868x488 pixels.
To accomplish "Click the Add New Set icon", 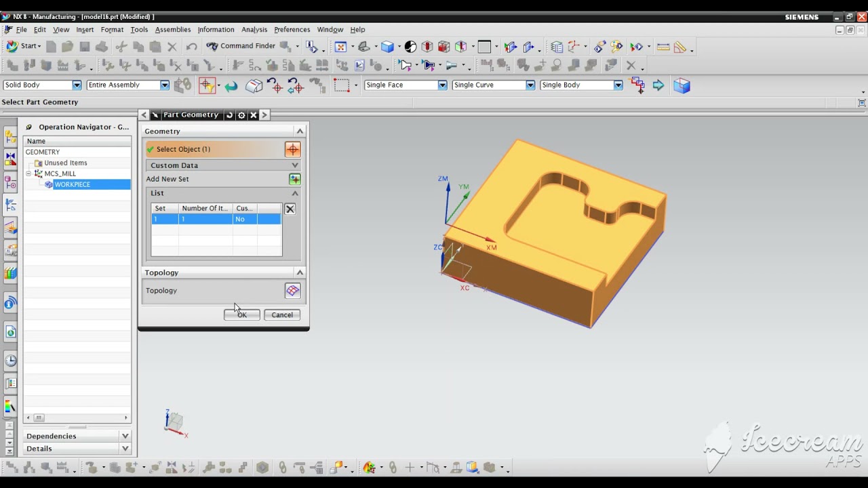I will (294, 179).
